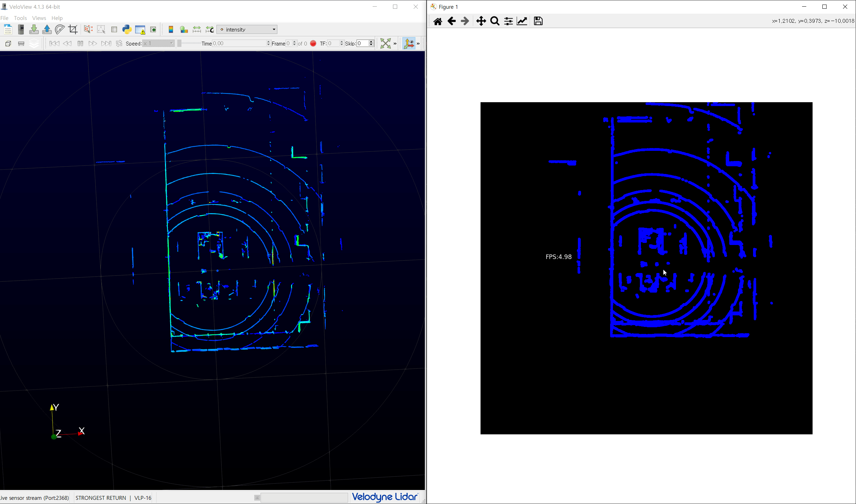Click the Time value field
Image resolution: width=856 pixels, height=504 pixels.
pyautogui.click(x=239, y=43)
